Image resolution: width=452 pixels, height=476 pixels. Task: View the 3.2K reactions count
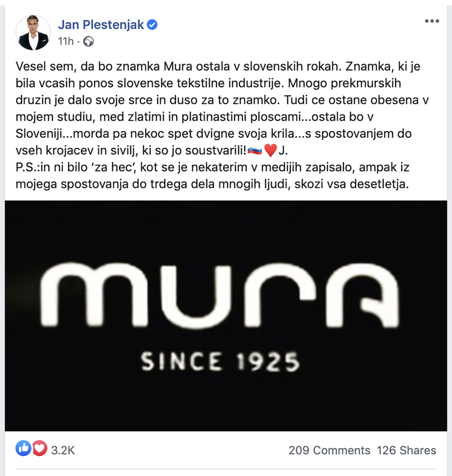tap(63, 450)
